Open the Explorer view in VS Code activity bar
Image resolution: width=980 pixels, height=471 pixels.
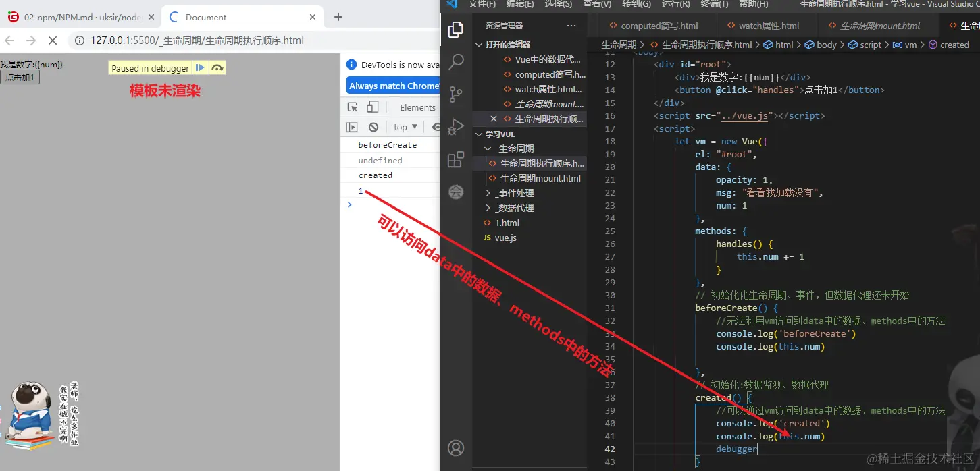[x=456, y=30]
